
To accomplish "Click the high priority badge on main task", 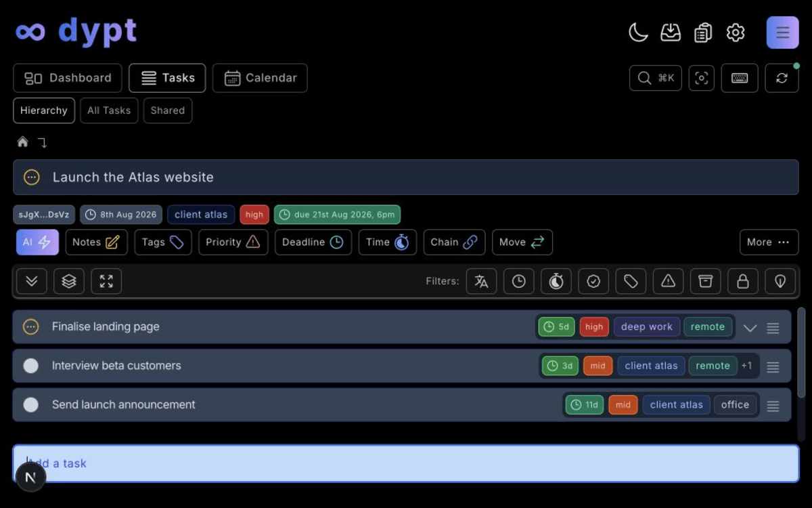I will pos(254,215).
